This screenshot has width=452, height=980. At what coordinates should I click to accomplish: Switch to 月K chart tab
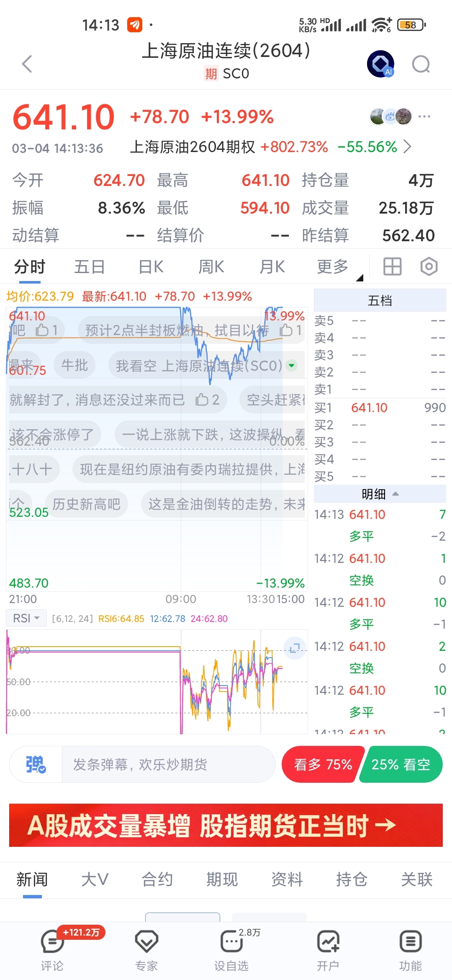pyautogui.click(x=272, y=267)
